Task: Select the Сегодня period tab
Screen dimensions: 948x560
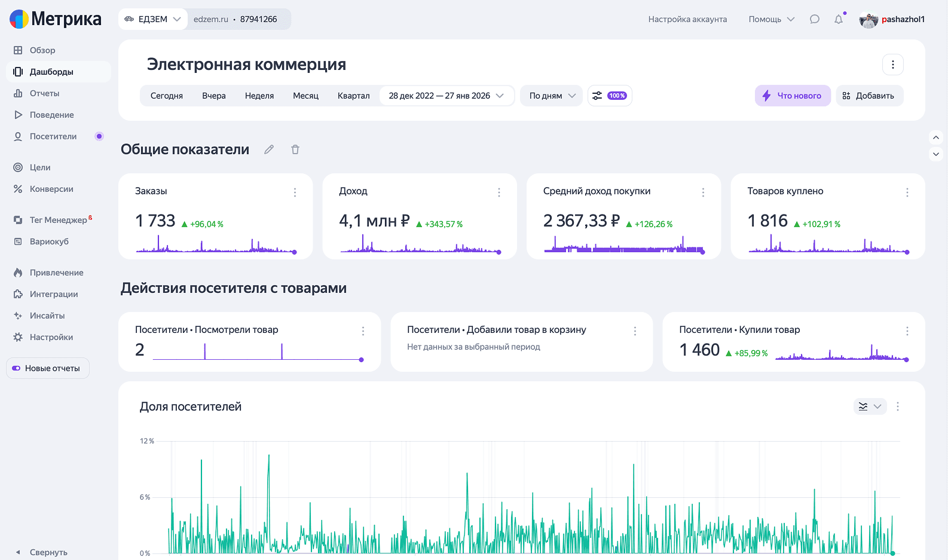Action: coord(167,96)
